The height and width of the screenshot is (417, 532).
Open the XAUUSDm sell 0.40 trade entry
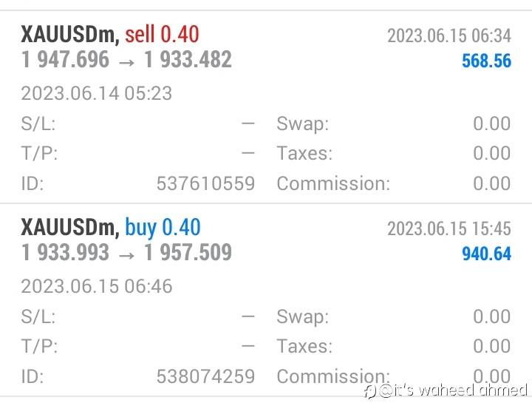tap(110, 34)
